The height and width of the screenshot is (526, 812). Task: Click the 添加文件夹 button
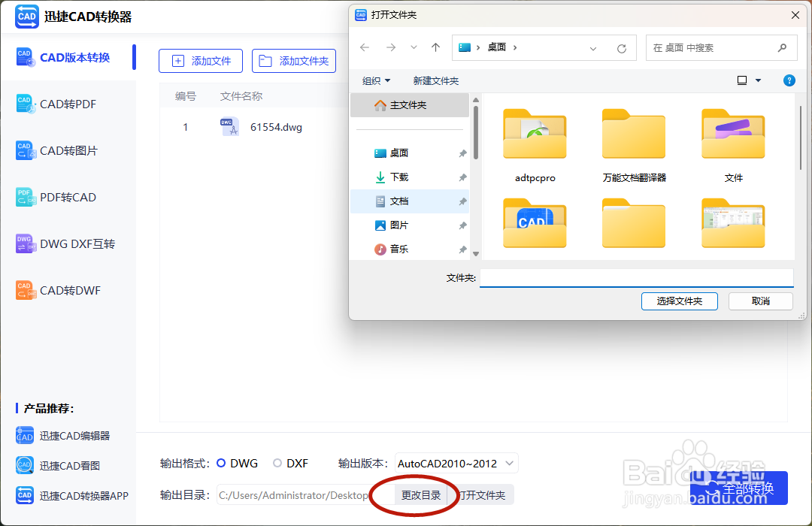click(294, 61)
